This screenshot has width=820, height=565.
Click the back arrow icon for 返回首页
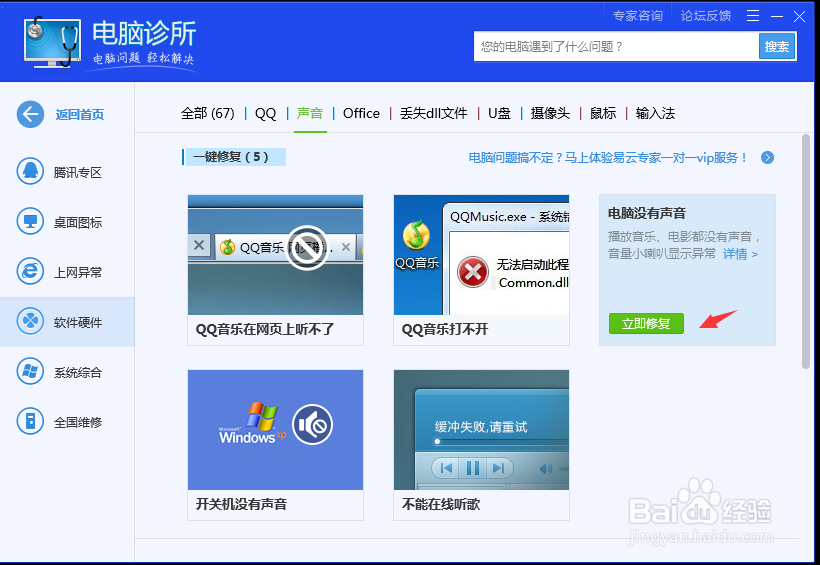pyautogui.click(x=30, y=114)
